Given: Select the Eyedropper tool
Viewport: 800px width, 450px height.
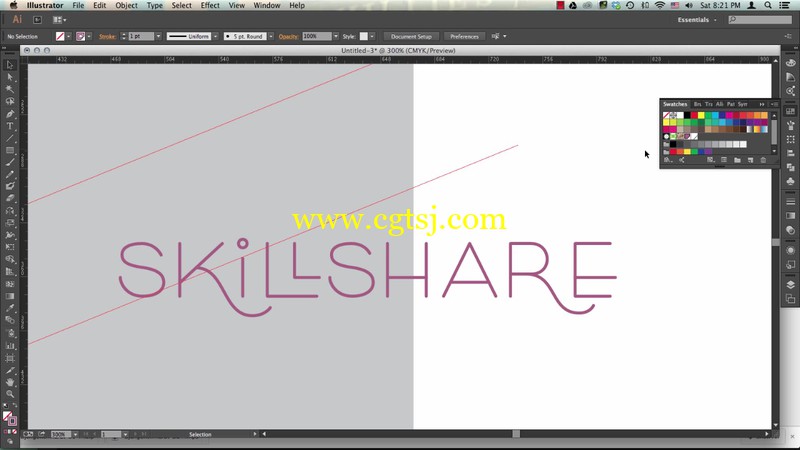Looking at the screenshot, I should [10, 308].
